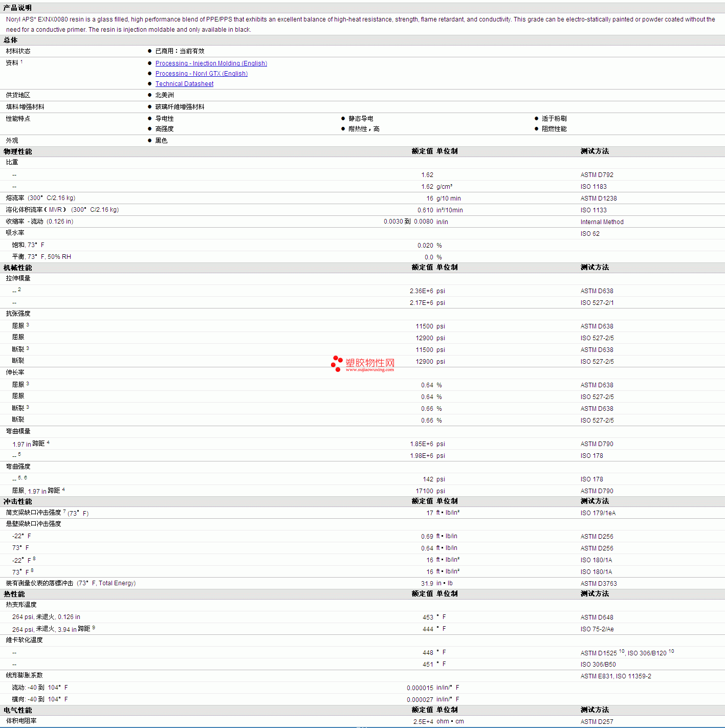Select the Internal Method text
725x728 pixels.
click(602, 222)
